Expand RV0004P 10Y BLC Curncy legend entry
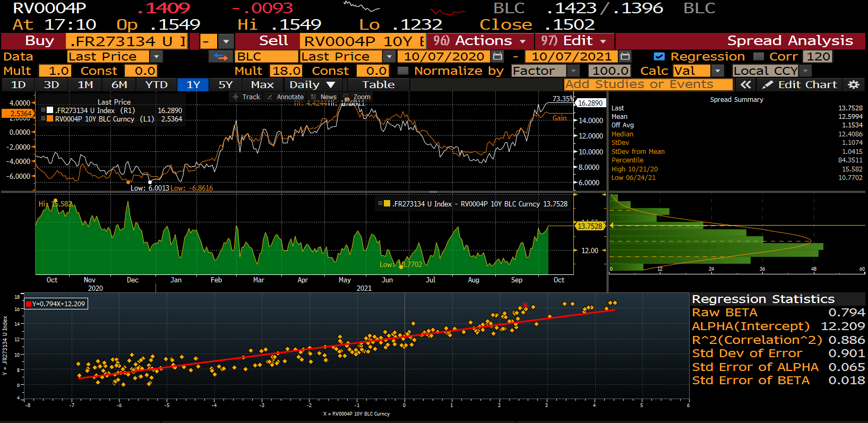This screenshot has width=868, height=423. pos(43,118)
